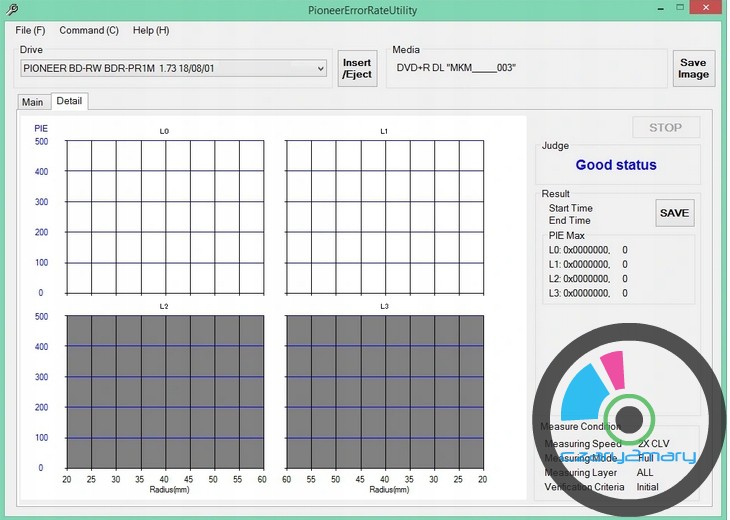
Task: Open the Help (H) menu
Action: (151, 30)
